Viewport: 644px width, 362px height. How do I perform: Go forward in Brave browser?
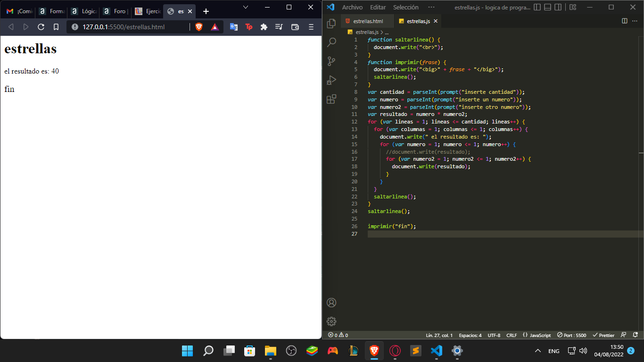click(x=26, y=27)
